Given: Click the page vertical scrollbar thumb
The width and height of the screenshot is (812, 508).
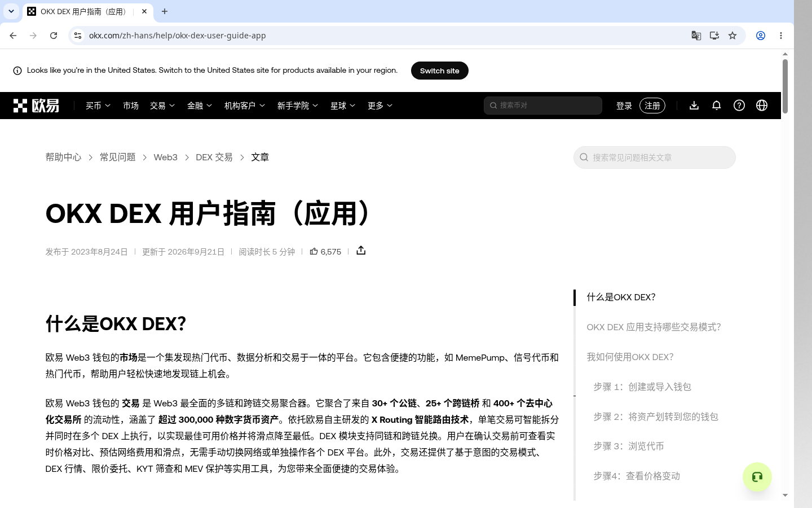Looking at the screenshot, I should tap(785, 86).
